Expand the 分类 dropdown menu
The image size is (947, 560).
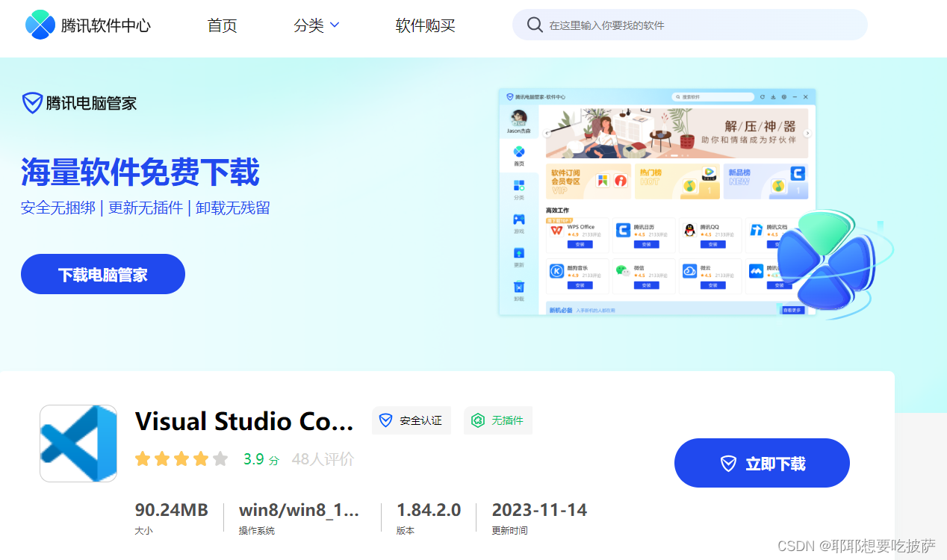[x=317, y=25]
